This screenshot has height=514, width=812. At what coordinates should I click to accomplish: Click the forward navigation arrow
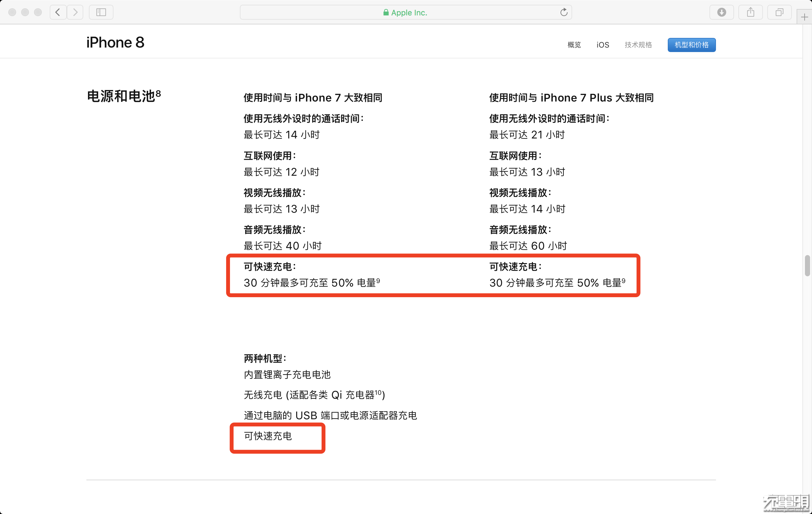click(75, 13)
